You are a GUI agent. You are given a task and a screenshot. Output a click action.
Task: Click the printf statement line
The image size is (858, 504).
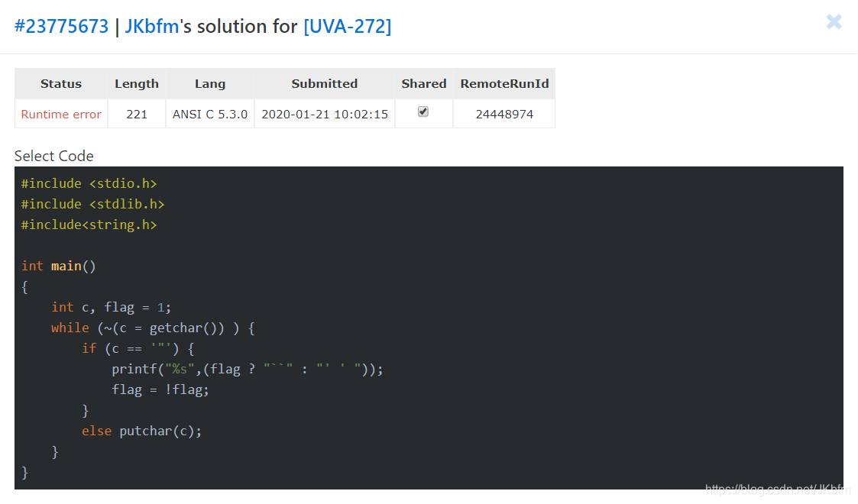coord(248,370)
